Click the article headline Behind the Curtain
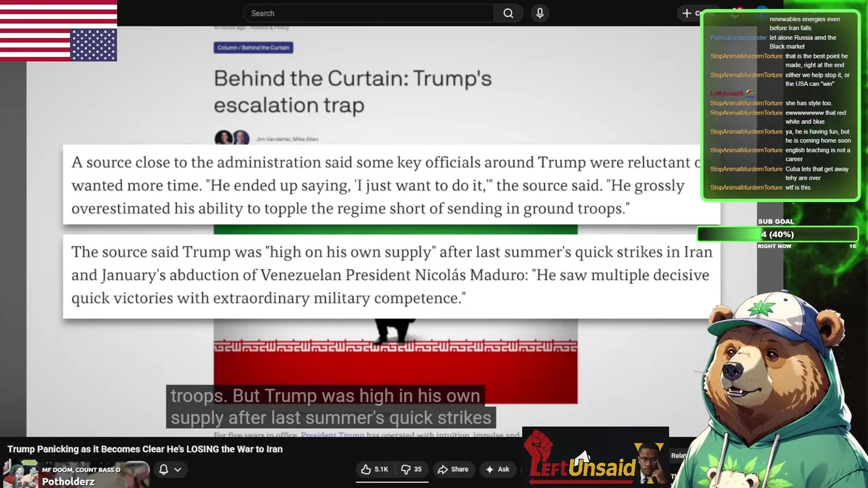 click(353, 91)
